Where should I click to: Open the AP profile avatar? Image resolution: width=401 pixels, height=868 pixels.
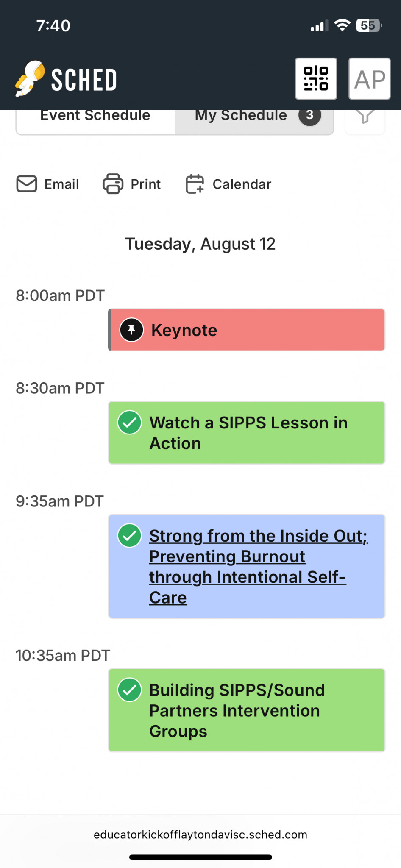pyautogui.click(x=370, y=79)
